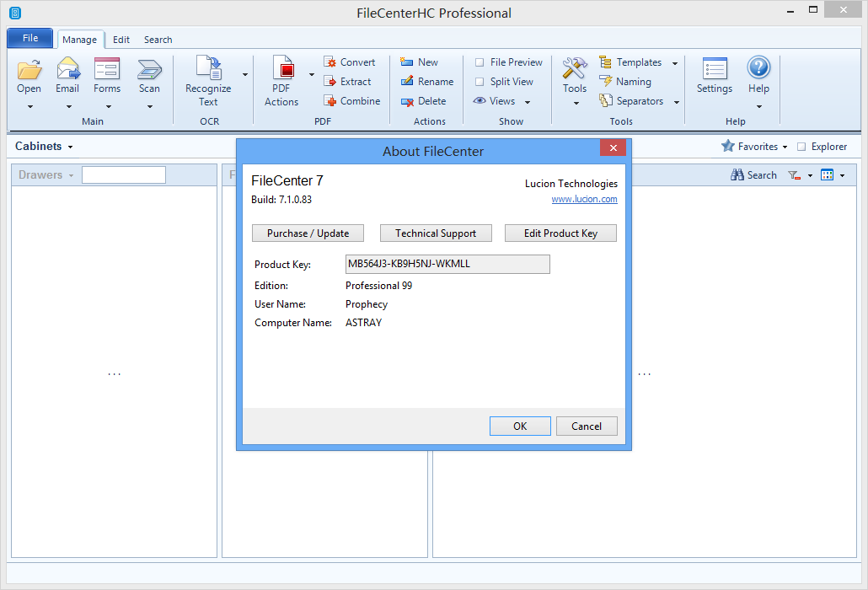868x590 pixels.
Task: Expand the PDF Actions dropdown arrow
Action: [x=311, y=75]
